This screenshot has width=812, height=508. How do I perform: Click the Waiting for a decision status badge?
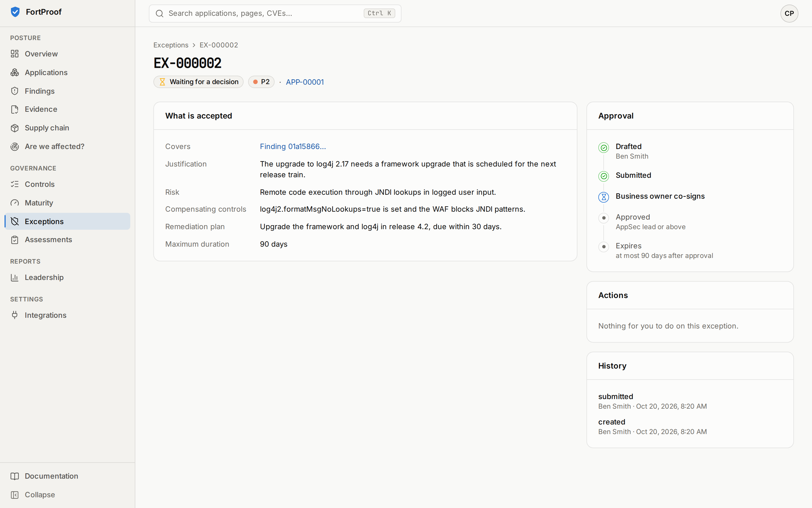coord(198,82)
